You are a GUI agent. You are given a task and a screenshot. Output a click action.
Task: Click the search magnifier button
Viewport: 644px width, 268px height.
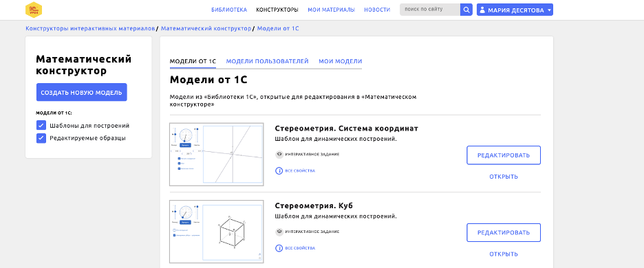click(466, 10)
